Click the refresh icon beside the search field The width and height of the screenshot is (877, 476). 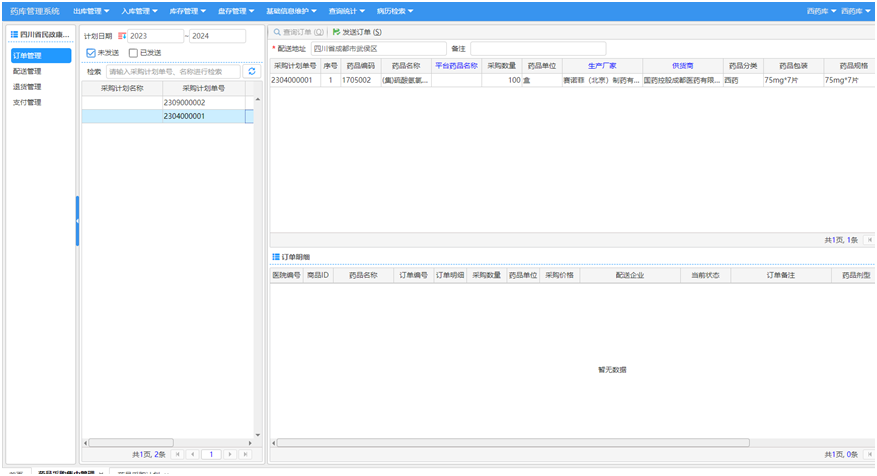pyautogui.click(x=252, y=72)
